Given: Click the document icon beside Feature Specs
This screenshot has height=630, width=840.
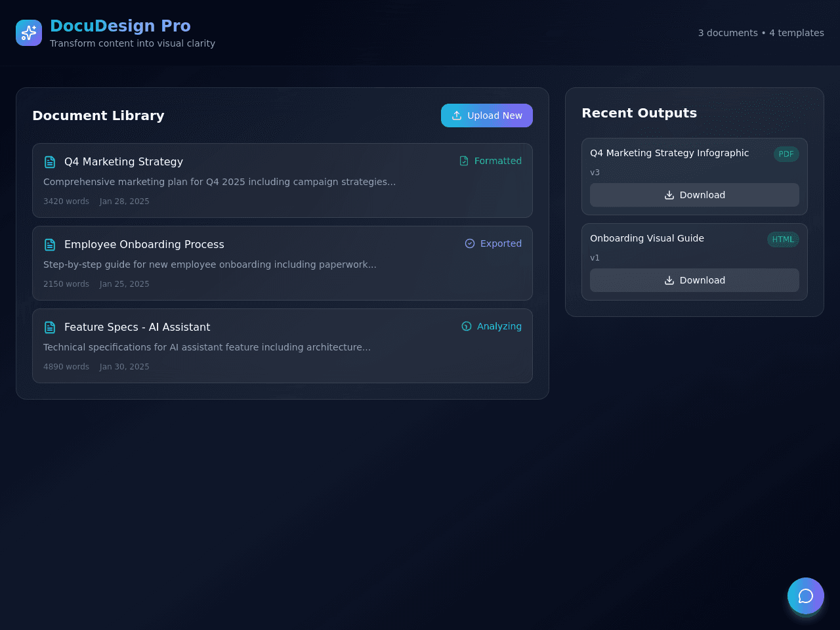Looking at the screenshot, I should 50,327.
